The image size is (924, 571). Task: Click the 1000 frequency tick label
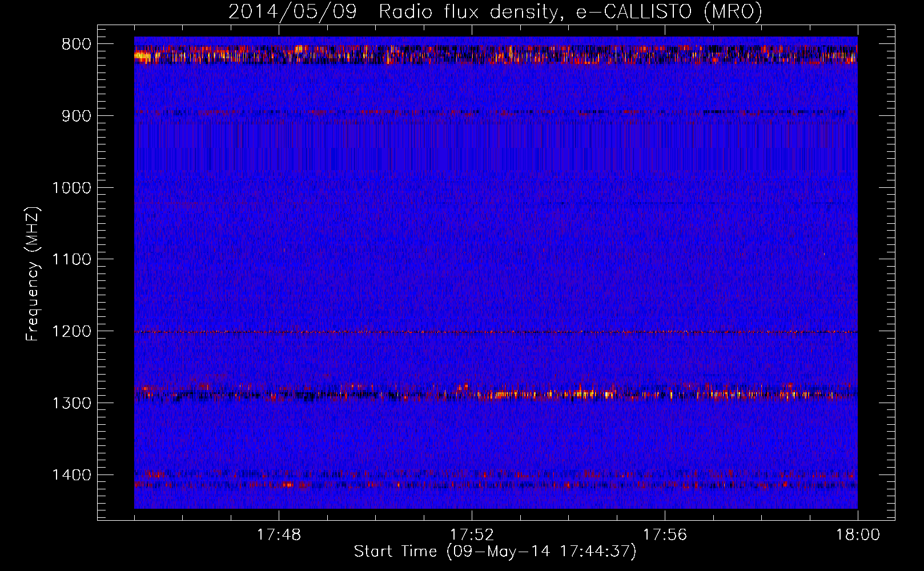tap(72, 188)
